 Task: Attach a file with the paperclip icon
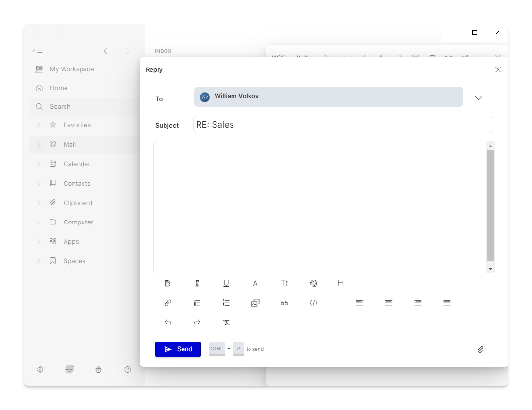click(x=481, y=349)
